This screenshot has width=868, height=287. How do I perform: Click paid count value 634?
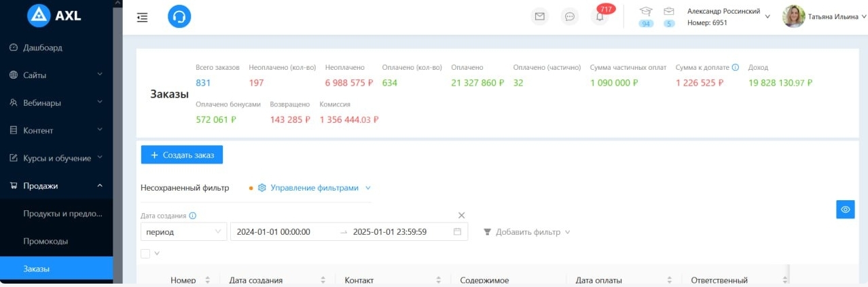[389, 83]
